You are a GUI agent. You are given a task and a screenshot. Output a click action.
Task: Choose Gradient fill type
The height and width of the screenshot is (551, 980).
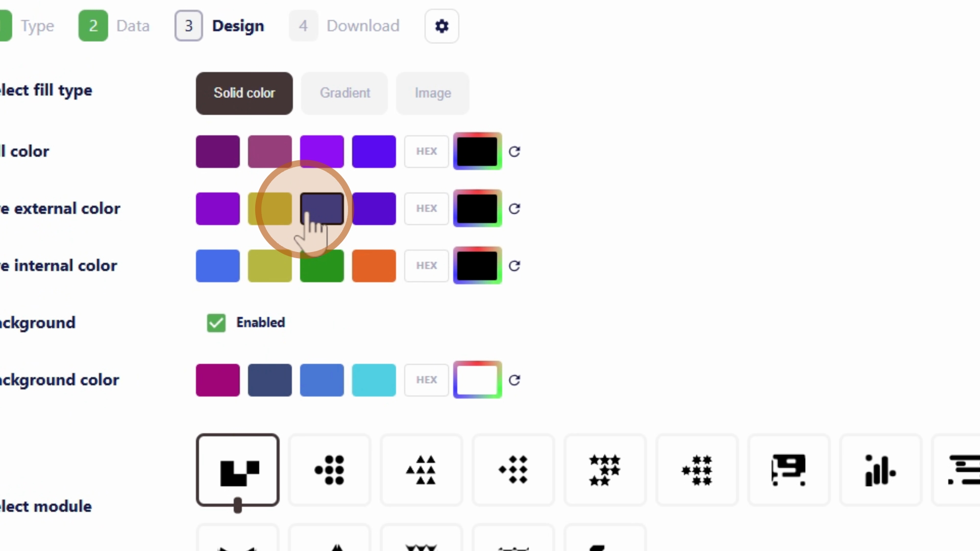345,93
